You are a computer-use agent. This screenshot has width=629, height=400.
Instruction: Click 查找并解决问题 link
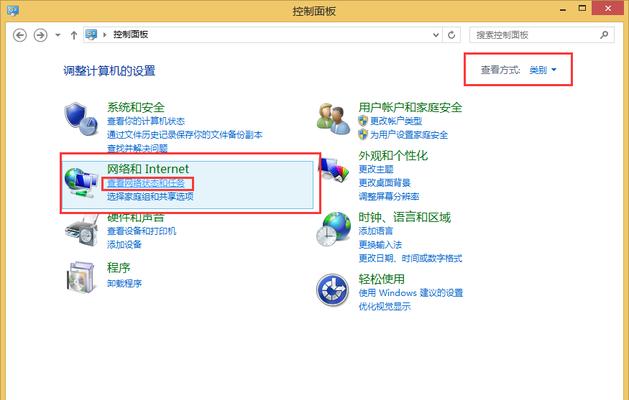[x=137, y=148]
